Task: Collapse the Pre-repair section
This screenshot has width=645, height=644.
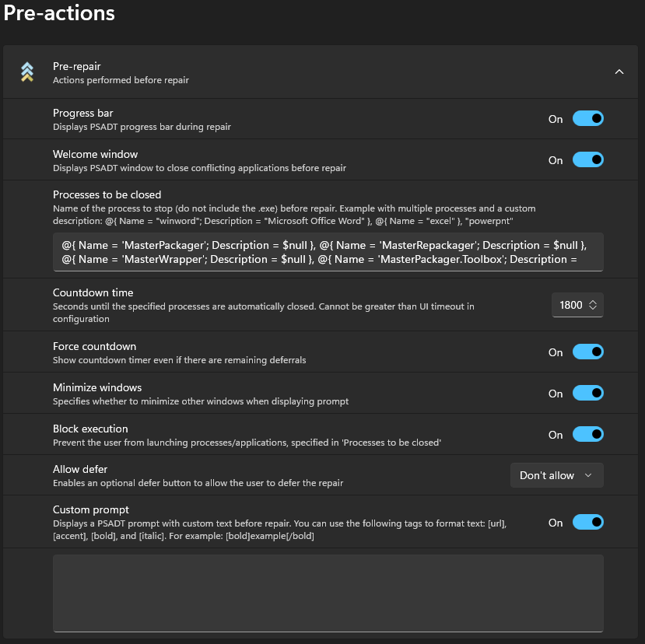Action: point(619,72)
